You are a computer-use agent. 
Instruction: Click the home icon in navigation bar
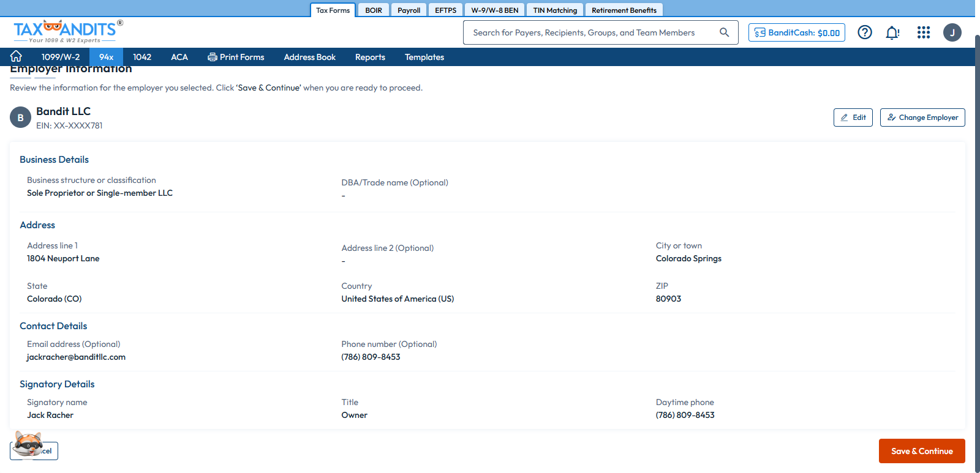[x=17, y=56]
